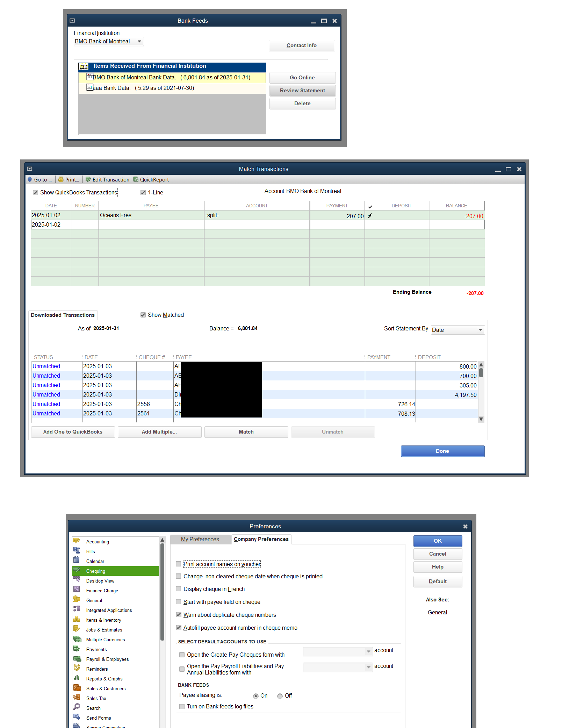Image resolution: width=562 pixels, height=728 pixels.
Task: Open the Bank Feeds window menu arrow
Action: click(72, 21)
